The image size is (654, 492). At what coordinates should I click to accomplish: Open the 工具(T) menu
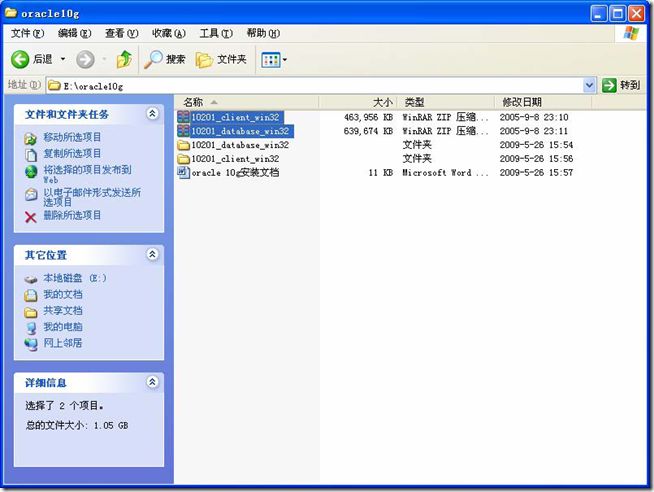216,33
